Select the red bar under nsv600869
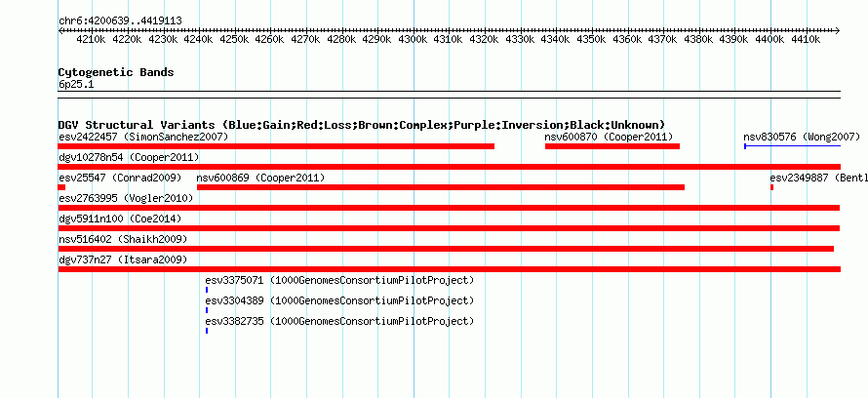The height and width of the screenshot is (398, 868). point(441,187)
